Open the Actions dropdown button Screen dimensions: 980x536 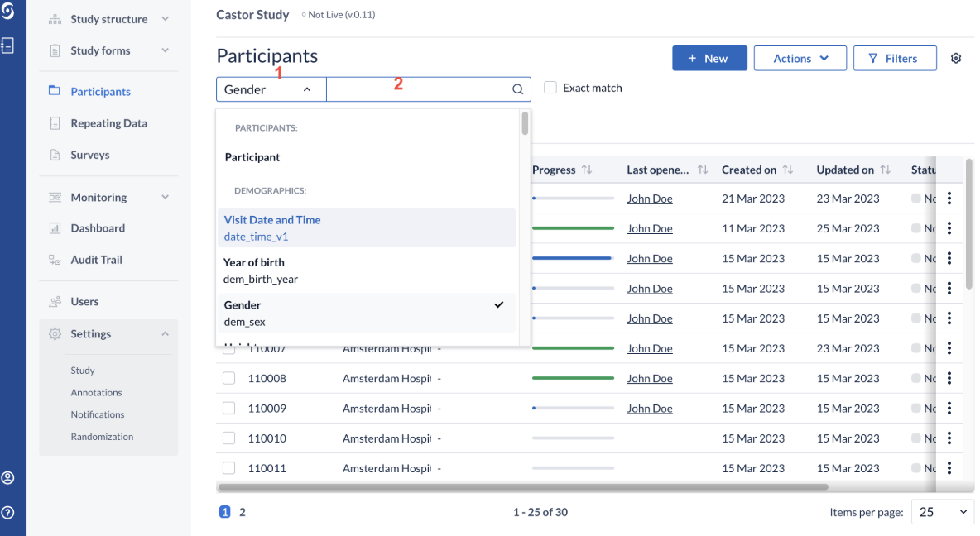(800, 58)
